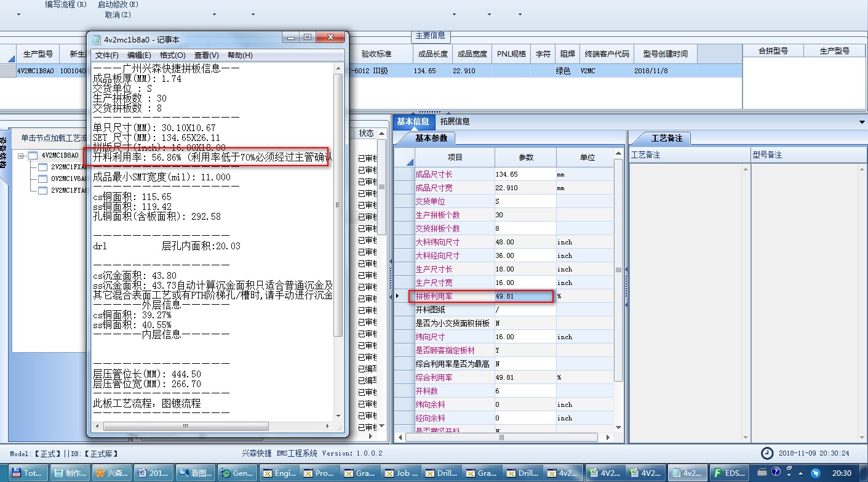
Task: Click the 启动修改(E) toolbar button
Action: coord(117,4)
